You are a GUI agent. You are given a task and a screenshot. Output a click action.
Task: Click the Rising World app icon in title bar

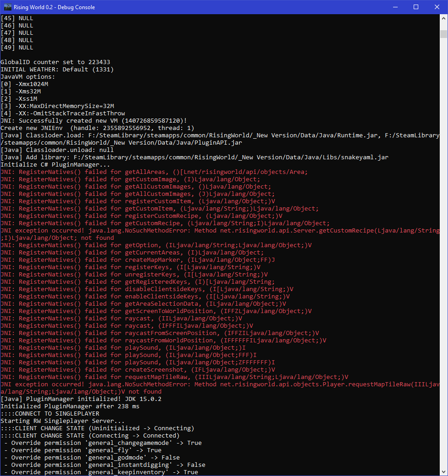pyautogui.click(x=7, y=7)
